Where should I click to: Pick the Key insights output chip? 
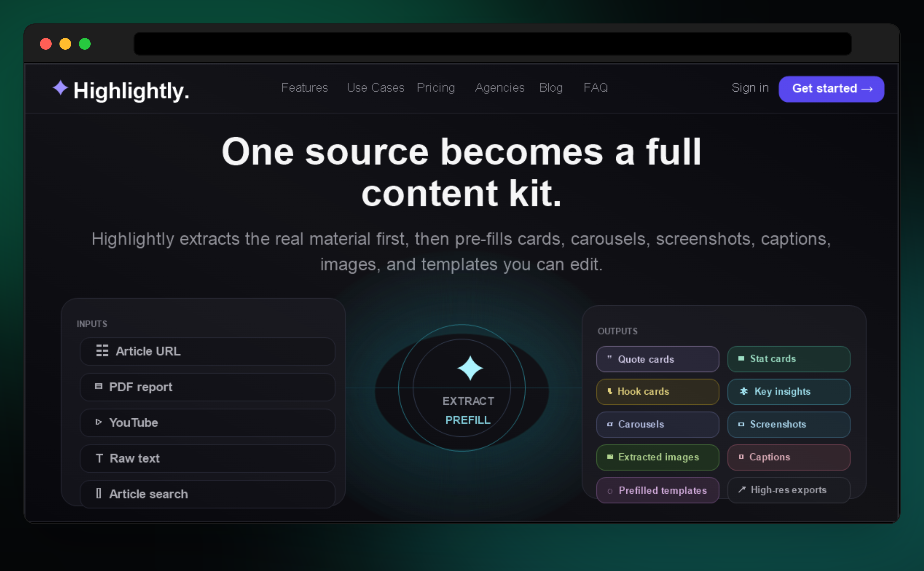coord(789,392)
